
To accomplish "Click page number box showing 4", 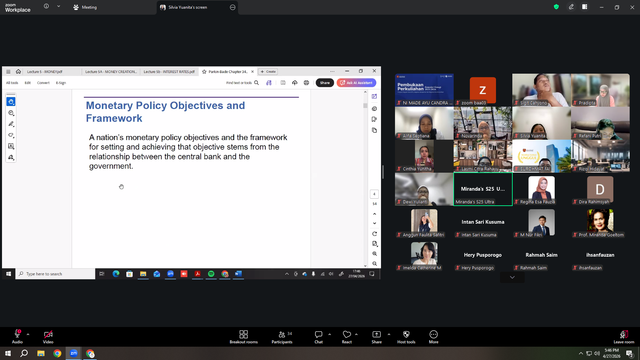I will click(374, 194).
